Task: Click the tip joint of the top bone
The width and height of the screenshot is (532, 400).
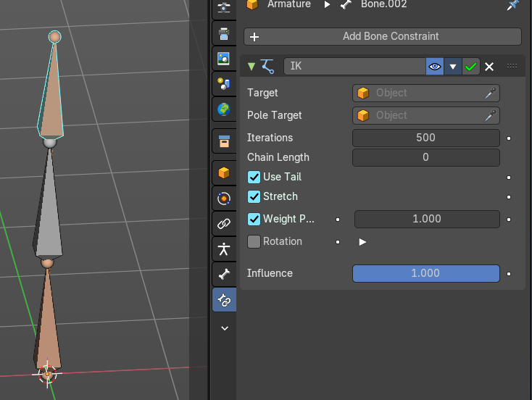Action: click(54, 37)
